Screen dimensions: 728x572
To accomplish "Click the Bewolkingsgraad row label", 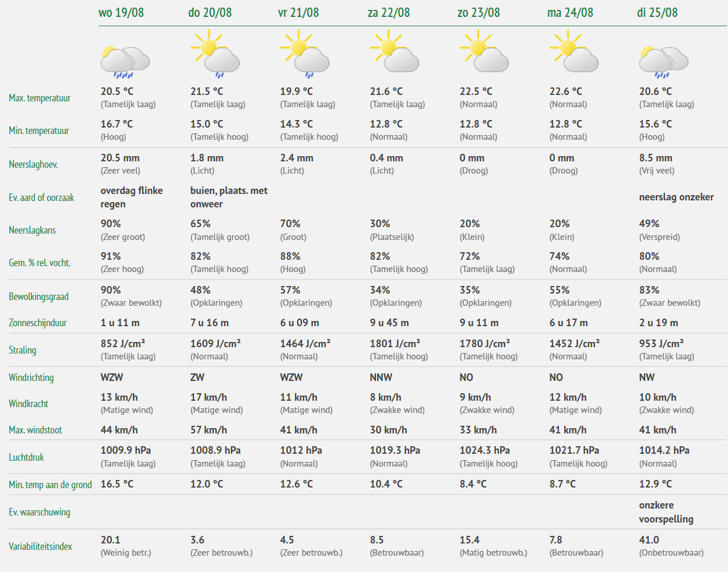I will click(x=38, y=296).
